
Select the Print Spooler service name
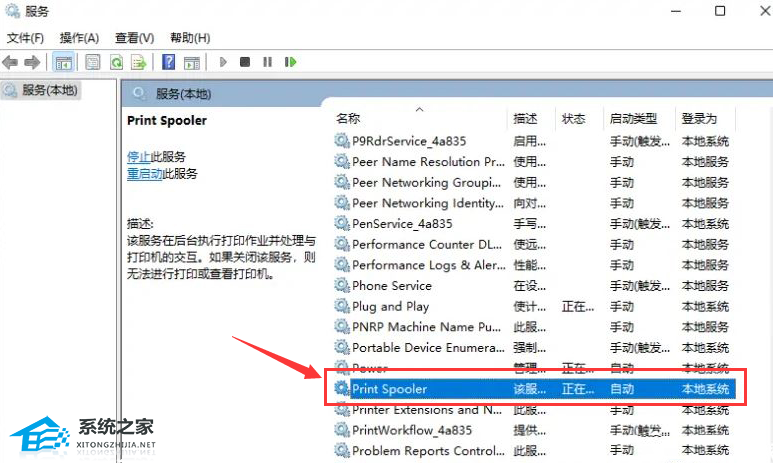point(389,389)
